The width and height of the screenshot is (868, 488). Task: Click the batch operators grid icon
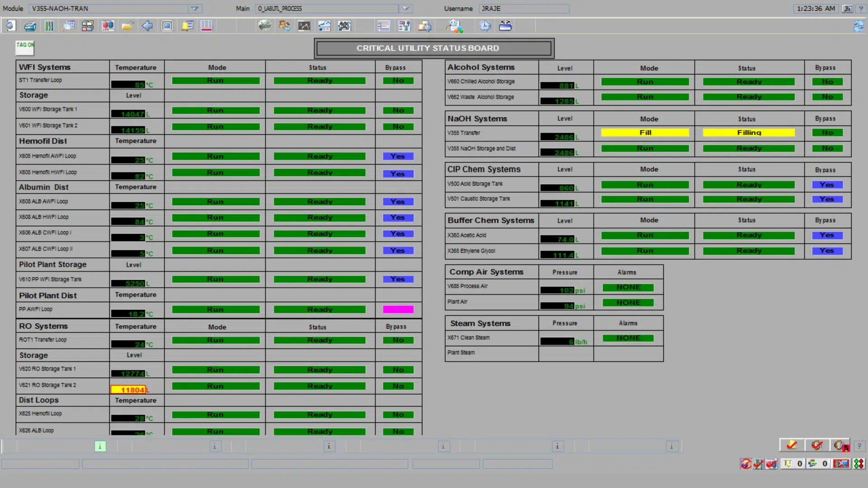click(344, 26)
